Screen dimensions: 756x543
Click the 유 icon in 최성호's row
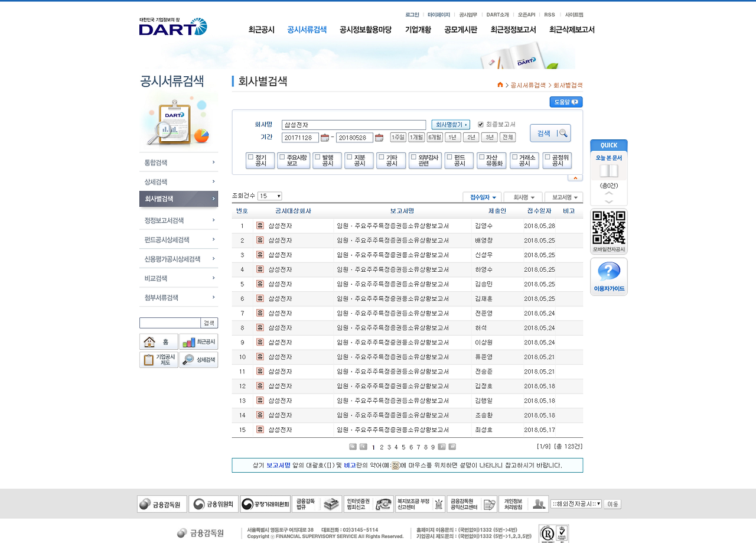coord(260,430)
